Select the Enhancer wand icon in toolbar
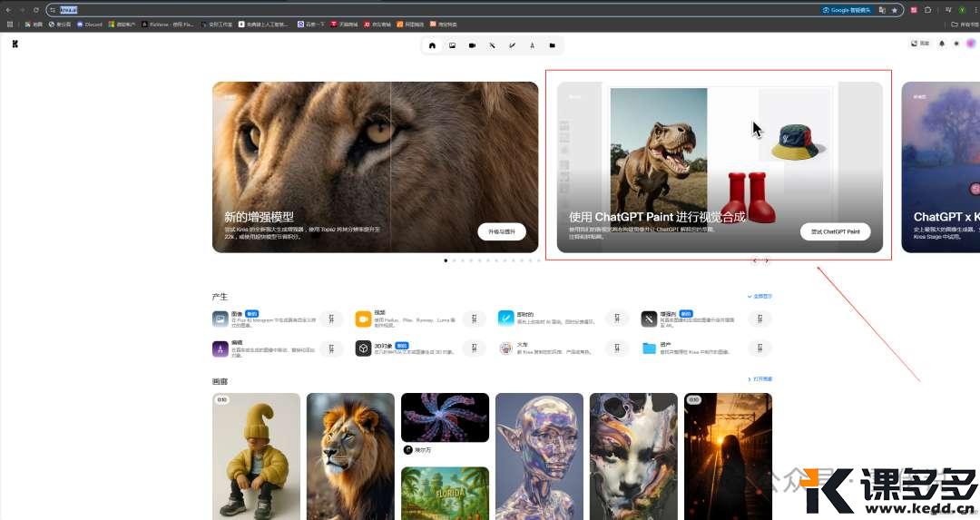This screenshot has height=520, width=980. click(x=492, y=45)
